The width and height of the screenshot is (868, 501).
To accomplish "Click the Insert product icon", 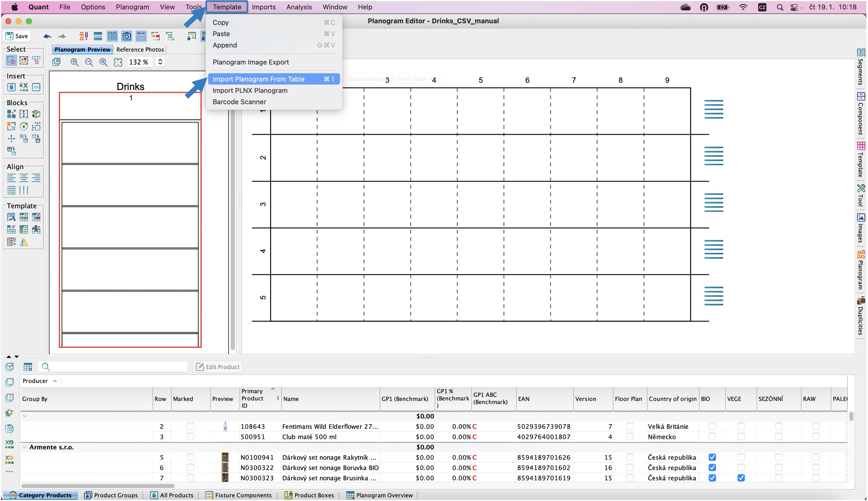I will [x=11, y=87].
